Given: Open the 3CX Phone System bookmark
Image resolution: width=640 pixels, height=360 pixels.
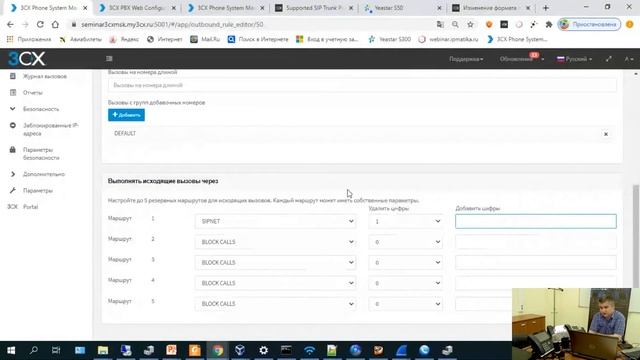Looking at the screenshot, I should [517, 40].
